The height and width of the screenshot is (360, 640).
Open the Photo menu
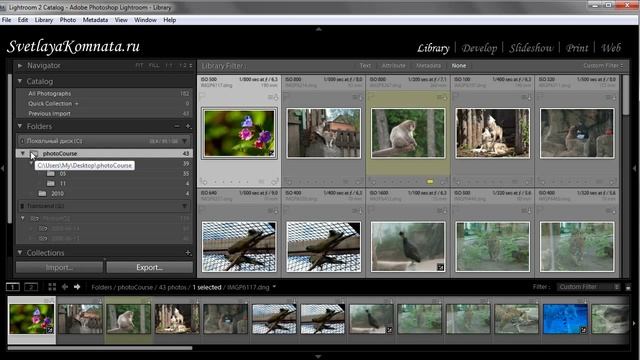coord(68,20)
